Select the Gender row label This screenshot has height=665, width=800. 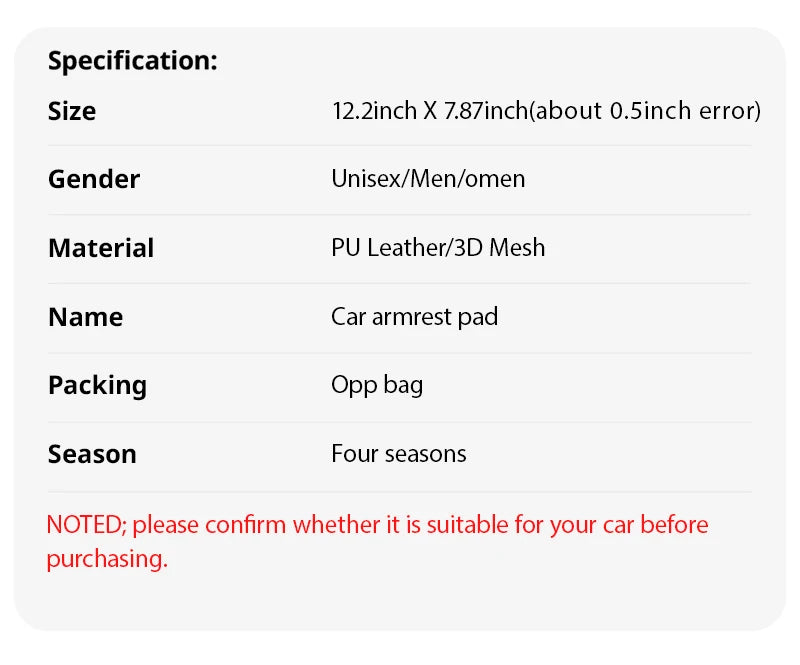click(94, 180)
